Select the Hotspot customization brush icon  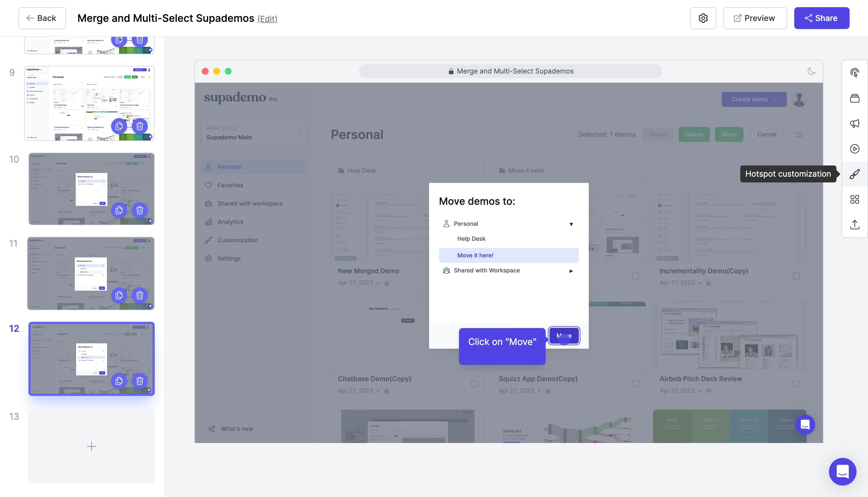pyautogui.click(x=854, y=174)
